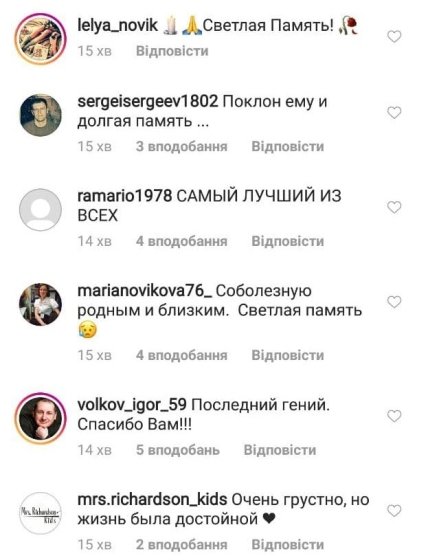Like volkov_igor_59's comment

pos(394,416)
